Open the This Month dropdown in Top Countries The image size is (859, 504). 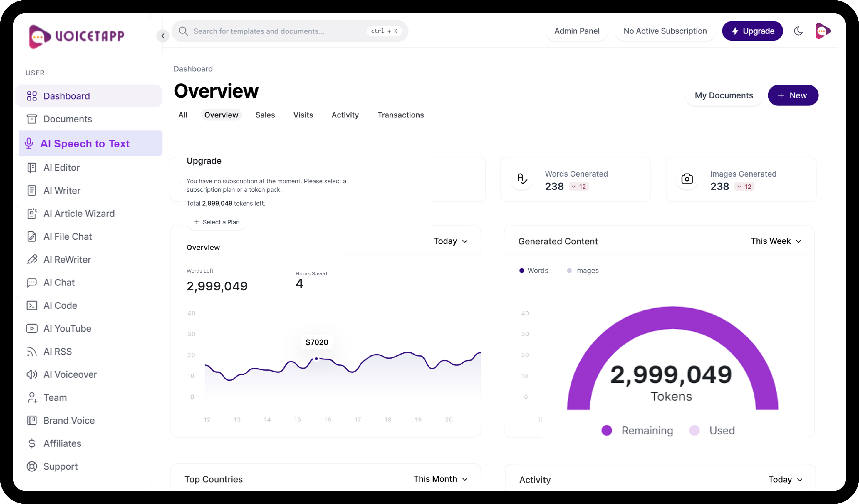click(x=440, y=479)
